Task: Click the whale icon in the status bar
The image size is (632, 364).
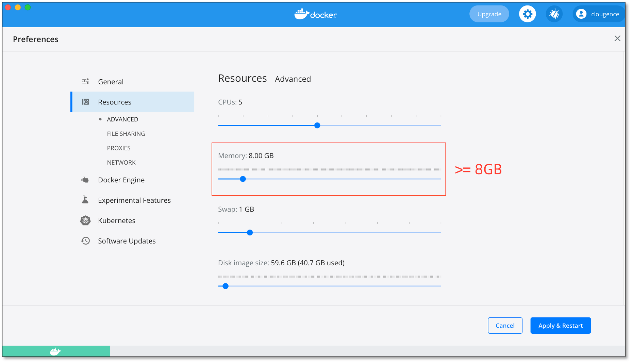Action: pos(55,351)
